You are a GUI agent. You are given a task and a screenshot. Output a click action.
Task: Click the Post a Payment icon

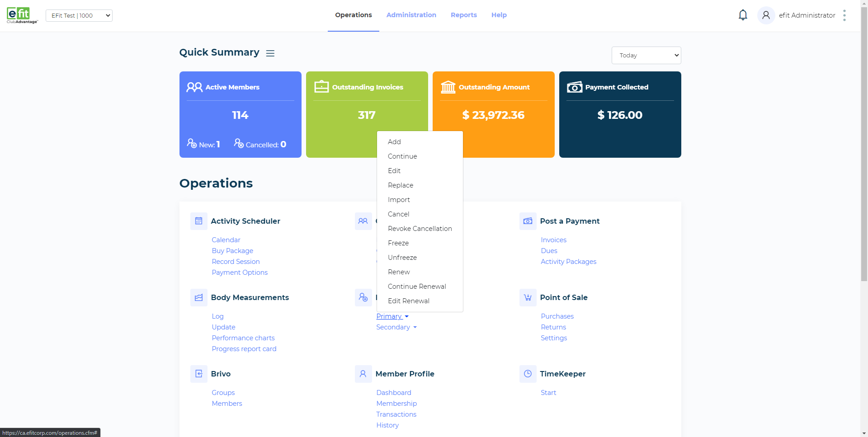[528, 221]
